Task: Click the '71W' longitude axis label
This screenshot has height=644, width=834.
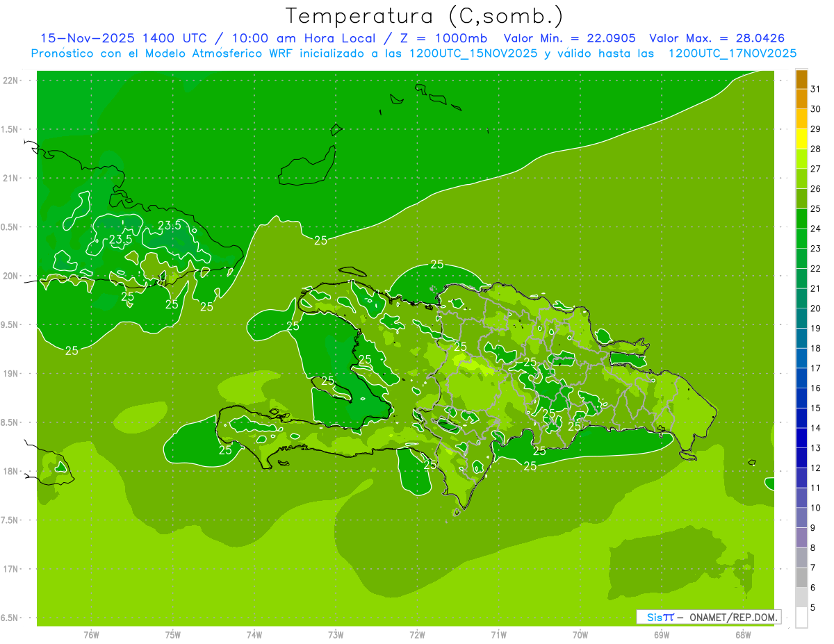Action: coord(498,635)
